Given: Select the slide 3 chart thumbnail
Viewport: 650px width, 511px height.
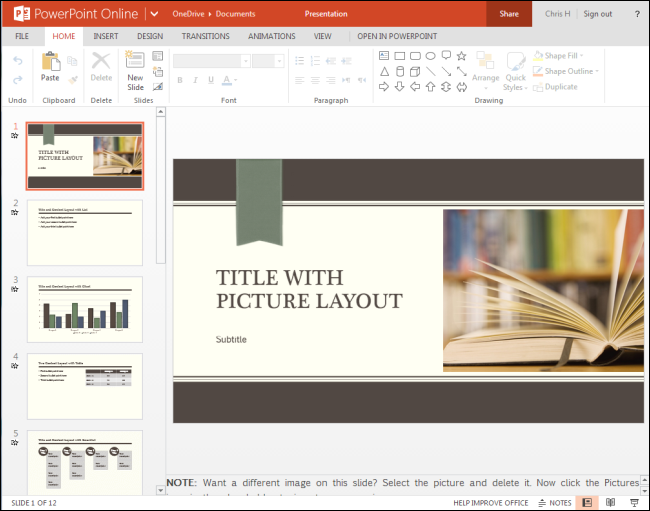Looking at the screenshot, I should (85, 309).
